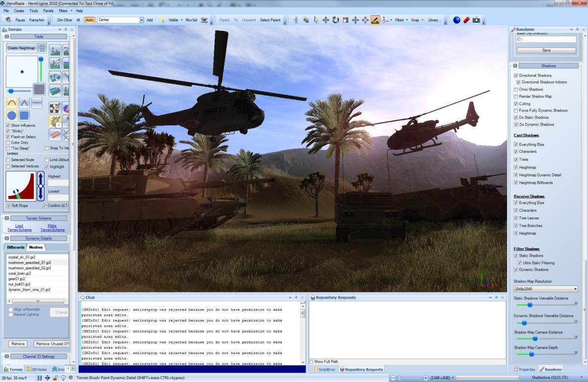The height and width of the screenshot is (382, 588).
Task: Collapse the Shadows section
Action: (x=515, y=66)
